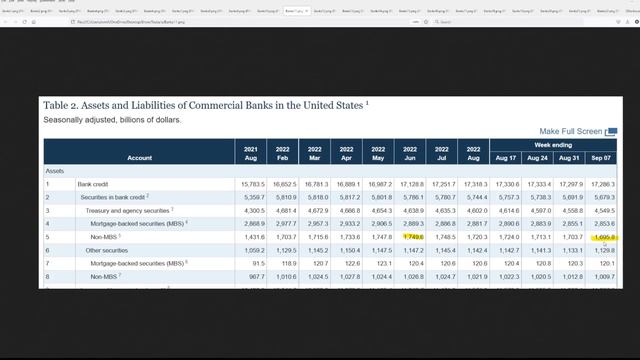Reload the page with the browser refresh icon
This screenshot has height=360, width=640.
pos(24,22)
